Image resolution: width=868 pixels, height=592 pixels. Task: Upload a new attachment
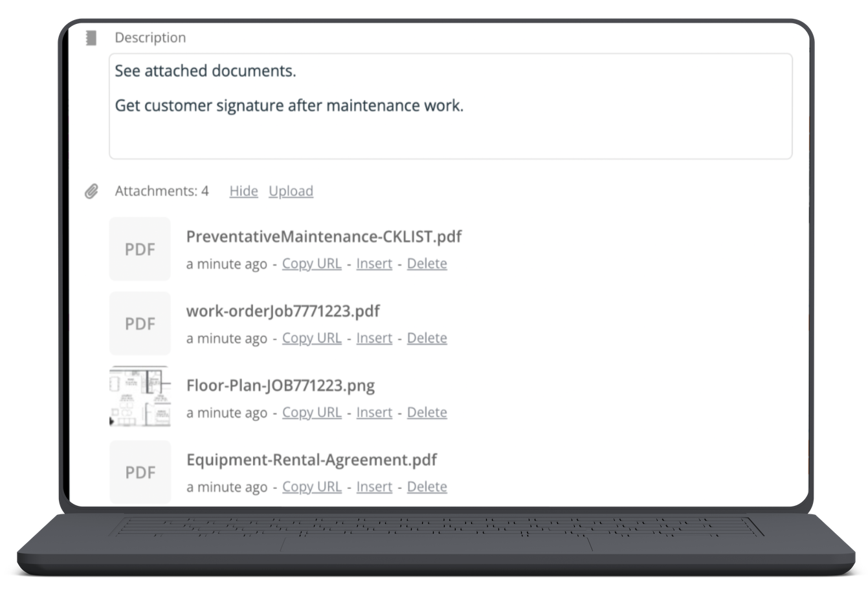[291, 191]
